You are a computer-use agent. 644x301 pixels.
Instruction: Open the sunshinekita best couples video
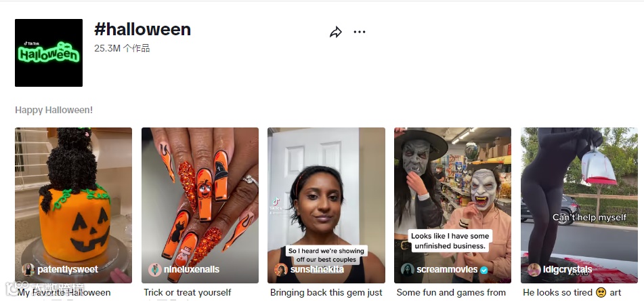[x=326, y=205]
